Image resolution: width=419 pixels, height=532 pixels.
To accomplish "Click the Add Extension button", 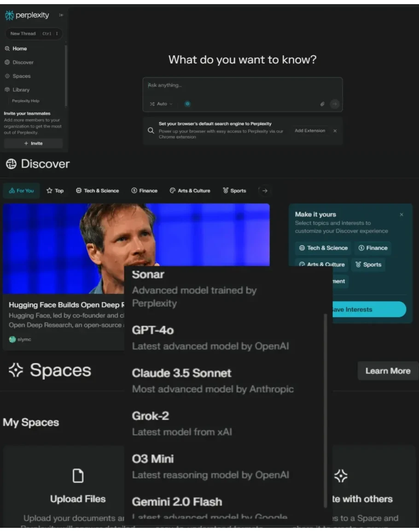I will [x=310, y=131].
